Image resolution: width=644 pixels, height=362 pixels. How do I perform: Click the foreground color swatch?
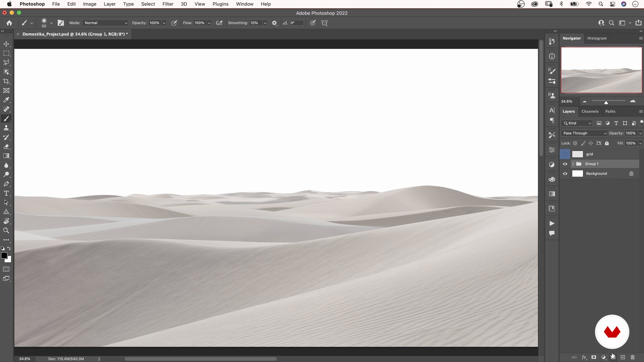click(4, 256)
